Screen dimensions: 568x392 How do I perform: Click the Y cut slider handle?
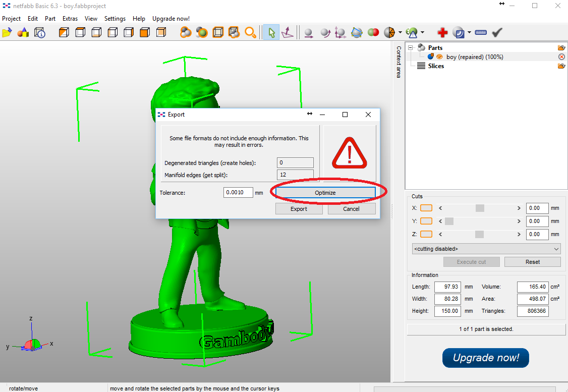pos(449,221)
